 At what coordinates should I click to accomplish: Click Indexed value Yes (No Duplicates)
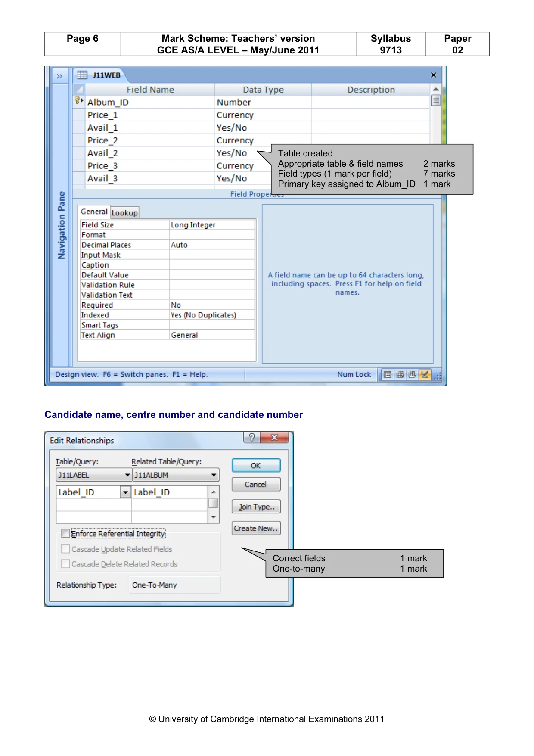pos(212,315)
